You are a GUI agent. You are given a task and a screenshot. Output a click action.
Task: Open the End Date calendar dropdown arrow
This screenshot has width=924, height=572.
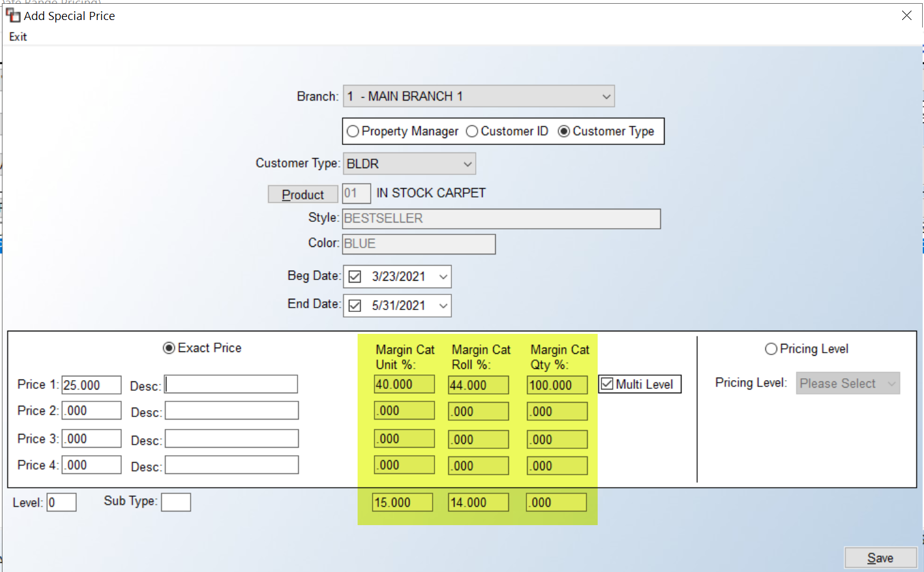click(443, 306)
